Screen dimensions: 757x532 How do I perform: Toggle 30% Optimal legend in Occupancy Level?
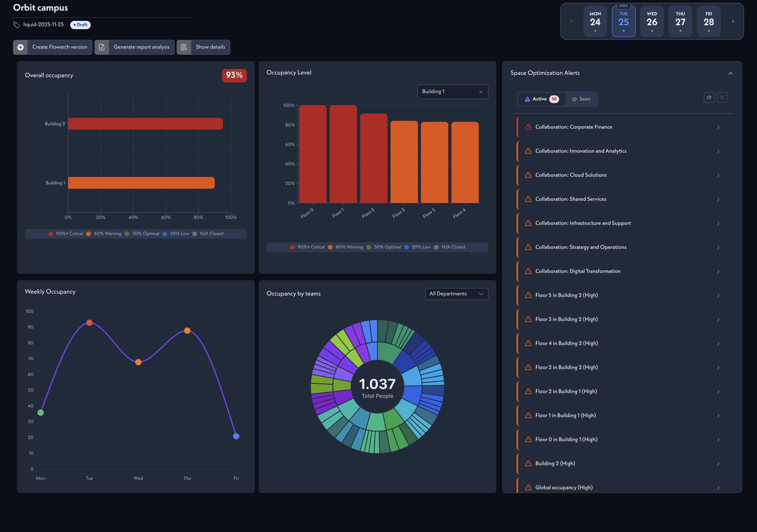point(384,247)
